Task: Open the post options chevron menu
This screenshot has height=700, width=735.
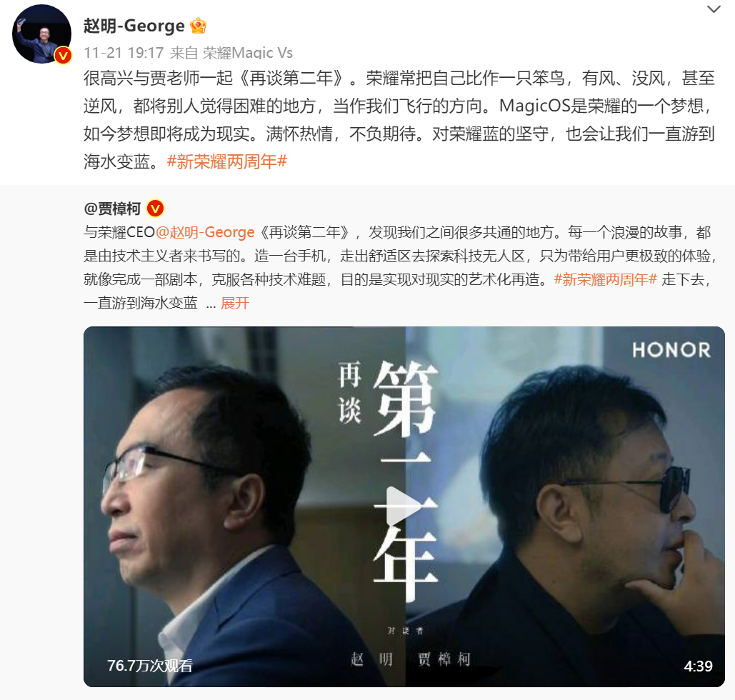Action: 713,9
